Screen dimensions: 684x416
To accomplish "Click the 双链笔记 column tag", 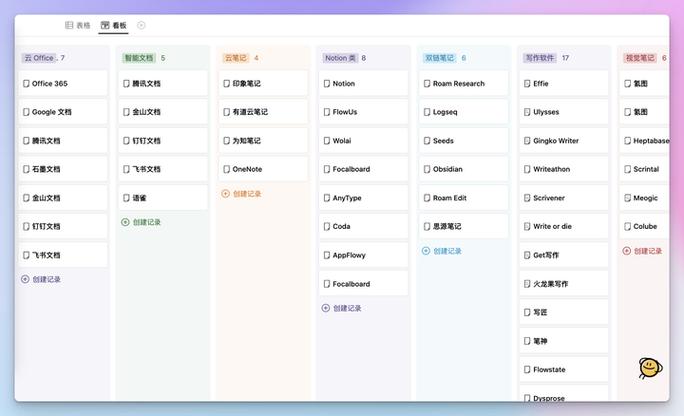I will coord(440,58).
